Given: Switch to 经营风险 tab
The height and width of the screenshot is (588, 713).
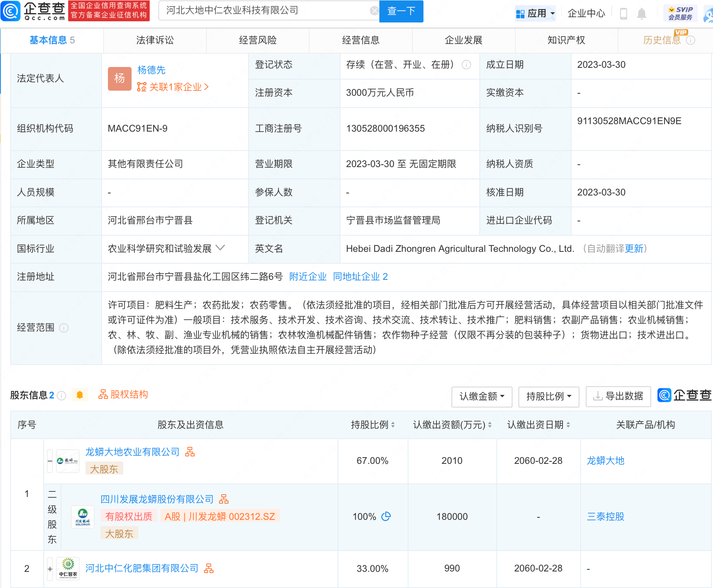Looking at the screenshot, I should [258, 40].
